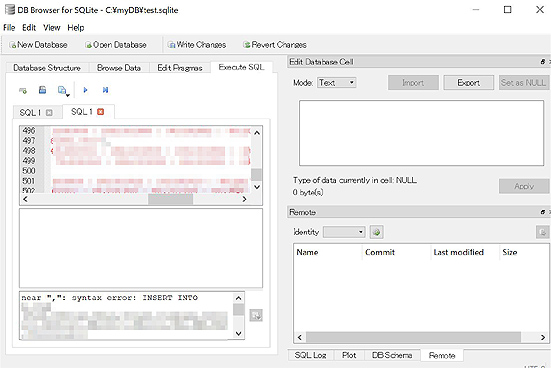Click the SQL editor scroll down arrow
The width and height of the screenshot is (551, 368).
coord(257,187)
